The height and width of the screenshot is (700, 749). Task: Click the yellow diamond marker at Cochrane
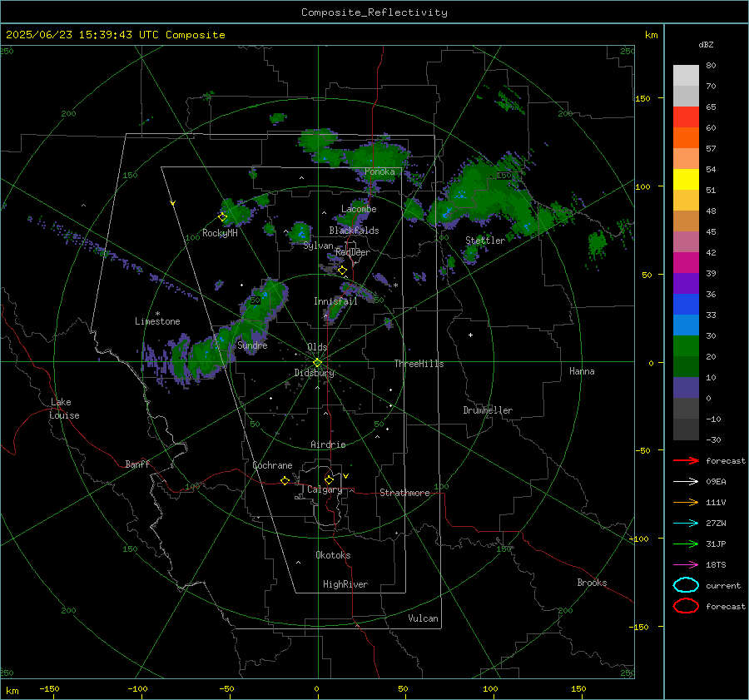(x=285, y=480)
